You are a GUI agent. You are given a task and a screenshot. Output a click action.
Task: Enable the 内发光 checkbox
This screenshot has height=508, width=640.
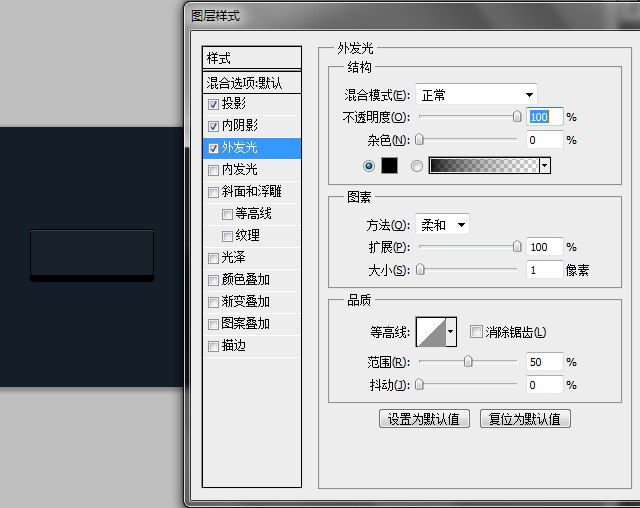(213, 170)
